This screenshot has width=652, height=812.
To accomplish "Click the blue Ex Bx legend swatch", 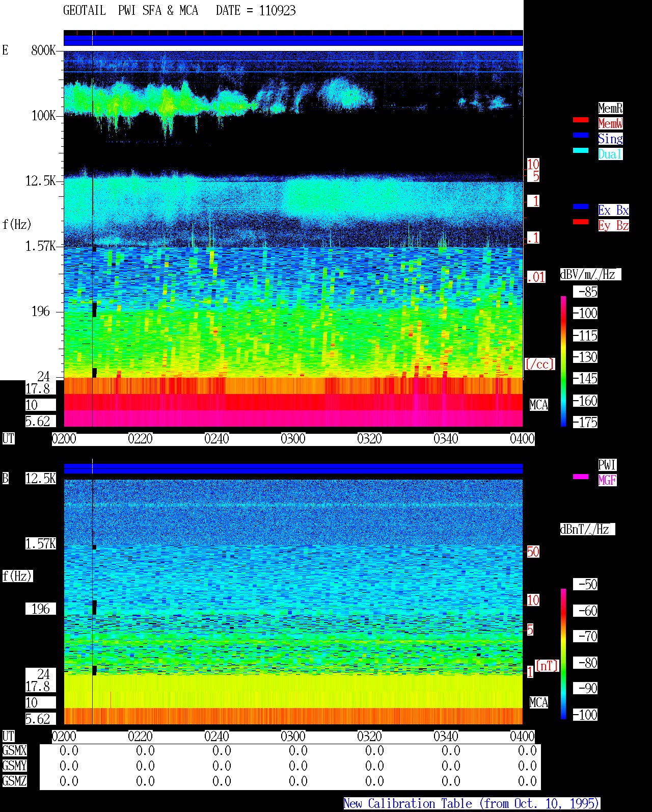I will click(581, 207).
